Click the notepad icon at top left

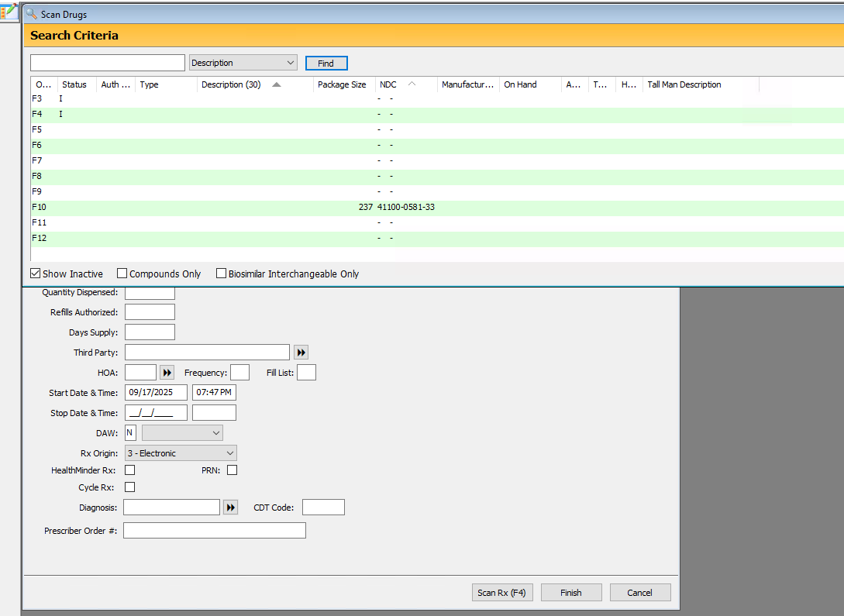tap(9, 12)
